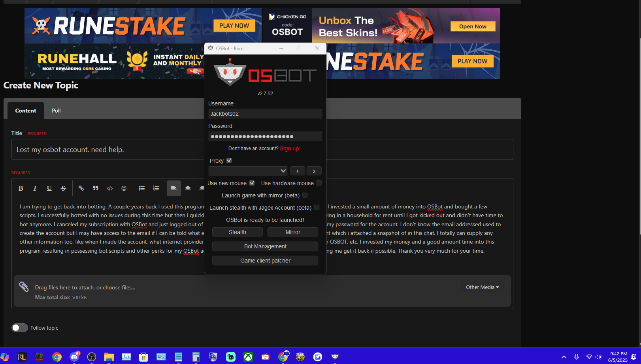
Task: Open Wi-Fi network settings in tray
Action: pos(589,357)
